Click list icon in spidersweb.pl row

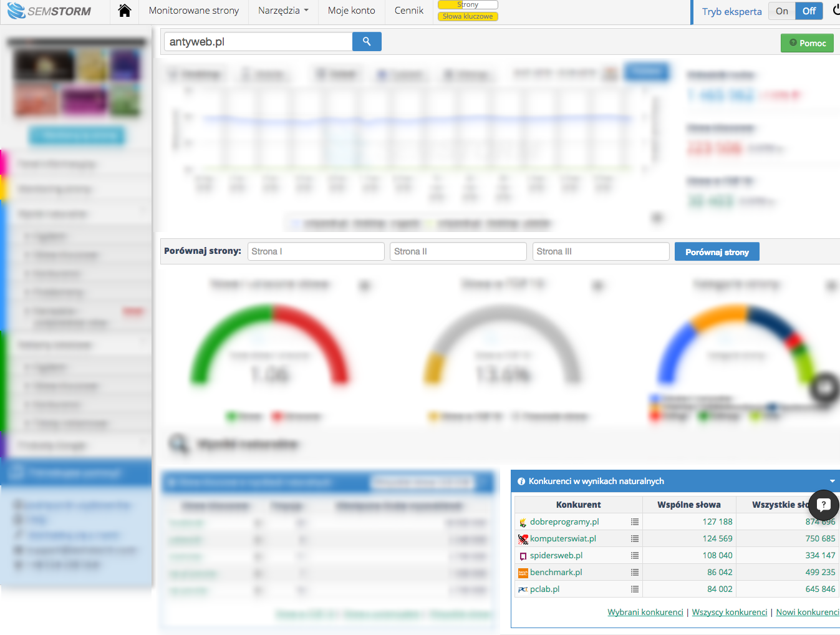(635, 555)
